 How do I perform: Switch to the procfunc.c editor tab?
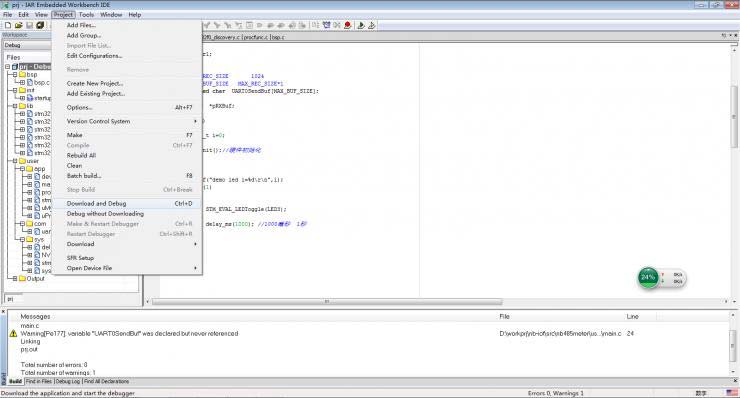click(256, 37)
